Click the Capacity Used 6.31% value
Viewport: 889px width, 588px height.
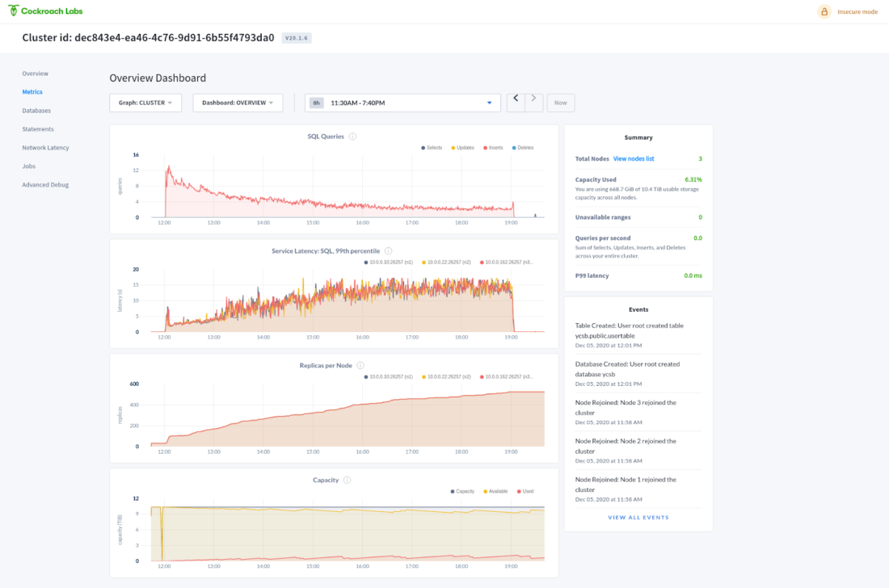[x=693, y=179]
